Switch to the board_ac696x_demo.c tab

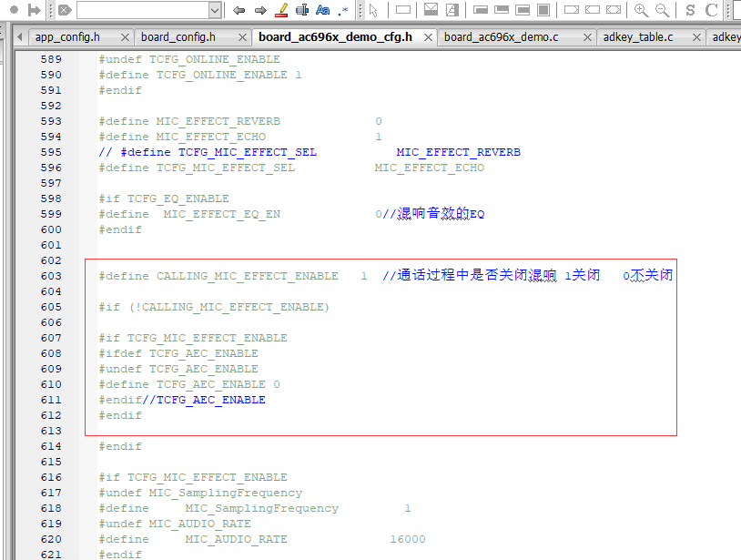click(501, 36)
